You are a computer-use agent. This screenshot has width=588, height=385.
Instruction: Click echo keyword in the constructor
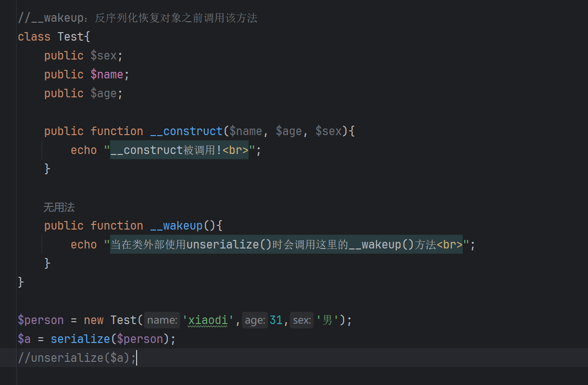tap(84, 150)
